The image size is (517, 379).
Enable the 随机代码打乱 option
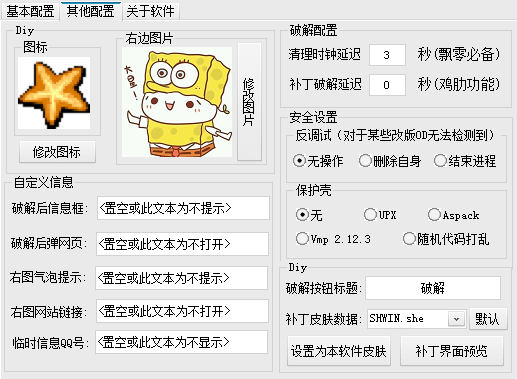coord(446,239)
